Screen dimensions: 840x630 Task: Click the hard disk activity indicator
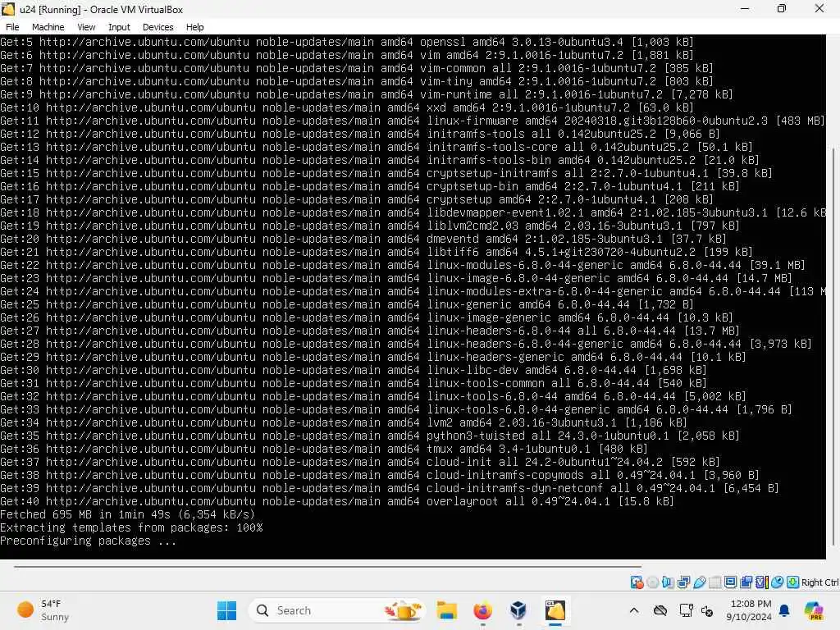click(x=637, y=582)
